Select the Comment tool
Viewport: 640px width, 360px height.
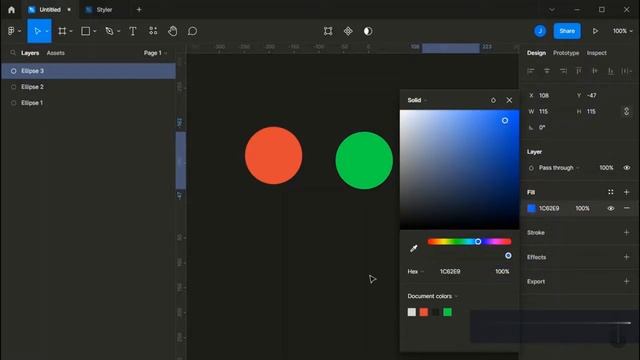[192, 31]
